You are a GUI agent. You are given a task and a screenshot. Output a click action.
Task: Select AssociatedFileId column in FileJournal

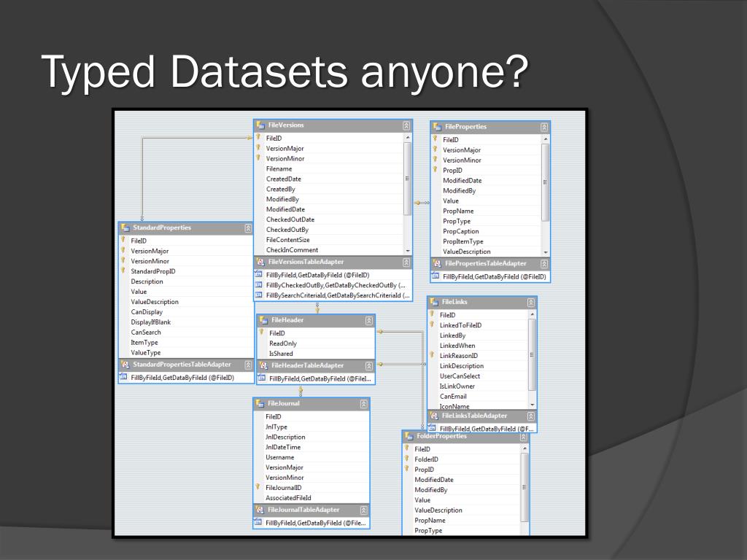point(288,498)
